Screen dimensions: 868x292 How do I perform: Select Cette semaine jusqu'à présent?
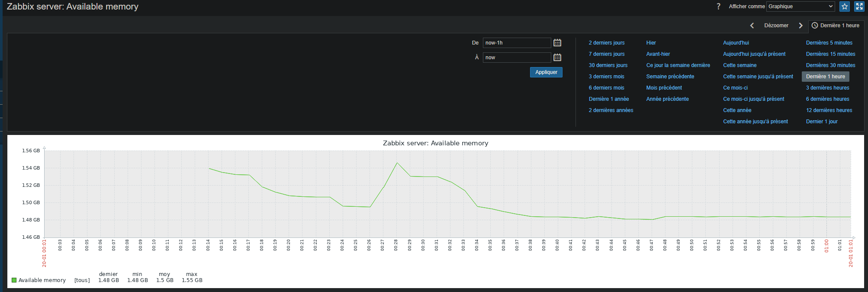coord(758,77)
